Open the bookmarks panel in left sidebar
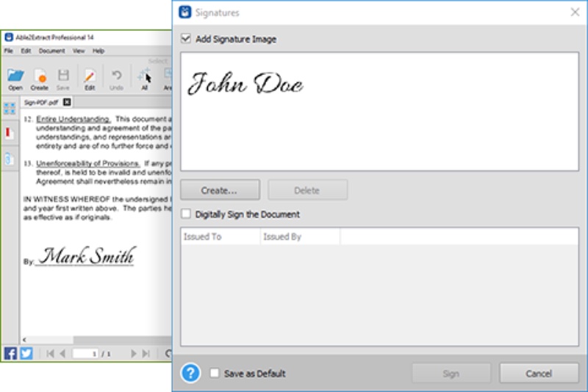 point(10,133)
